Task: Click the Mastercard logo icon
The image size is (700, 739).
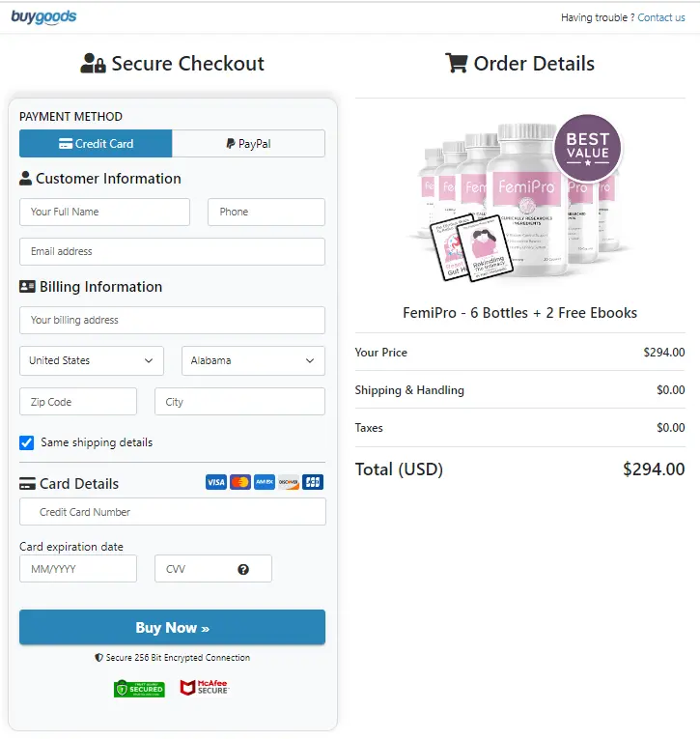Action: click(240, 482)
